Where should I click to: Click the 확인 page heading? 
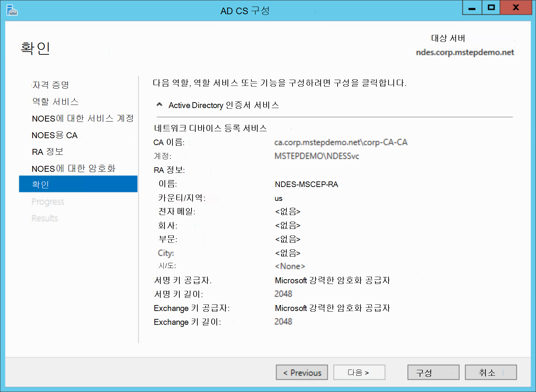(x=35, y=48)
